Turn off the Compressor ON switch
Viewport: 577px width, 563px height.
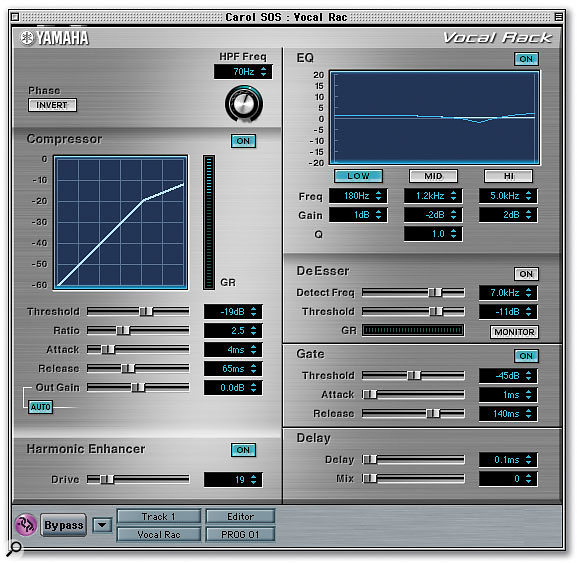pyautogui.click(x=243, y=141)
